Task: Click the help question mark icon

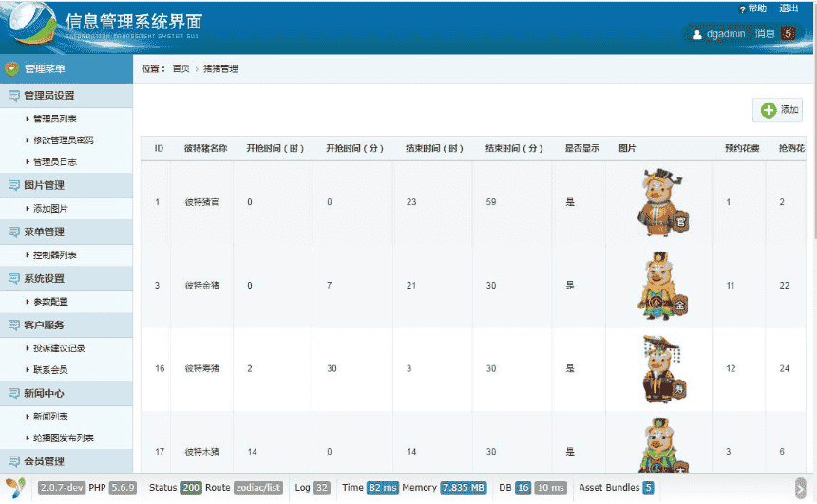Action: pos(742,9)
